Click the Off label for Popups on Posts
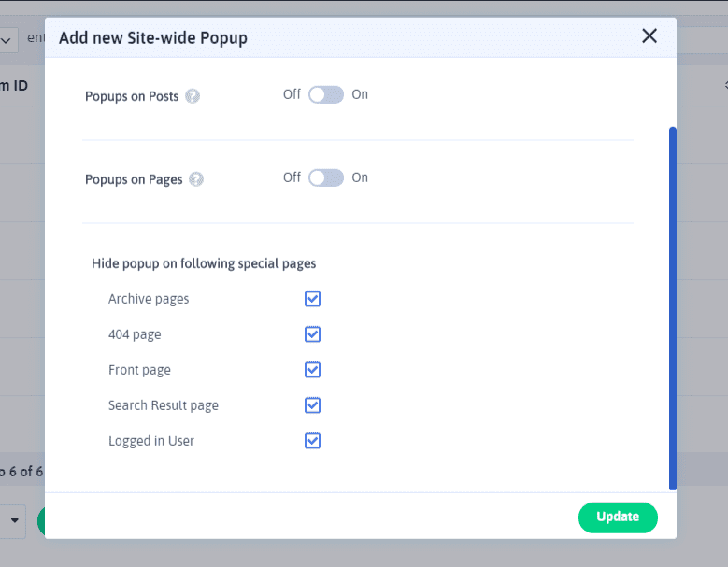 (x=292, y=95)
